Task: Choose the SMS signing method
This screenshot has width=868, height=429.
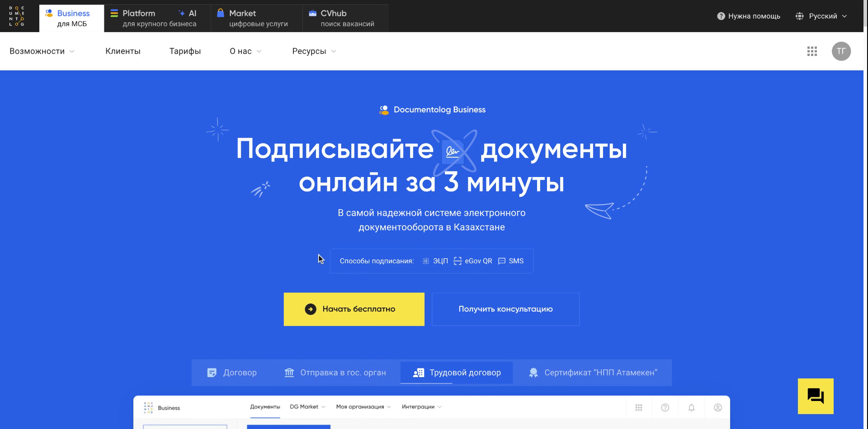Action: 511,261
